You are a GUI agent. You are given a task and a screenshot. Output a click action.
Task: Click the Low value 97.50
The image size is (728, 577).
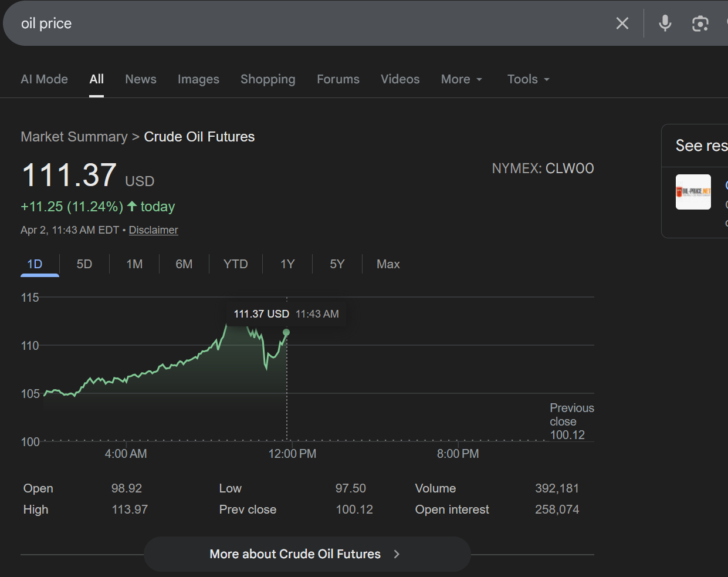click(x=351, y=488)
